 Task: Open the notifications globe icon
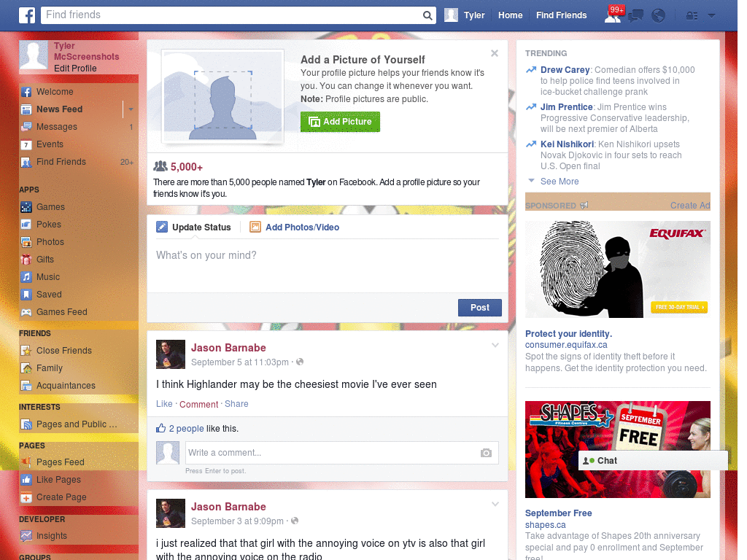pos(659,16)
